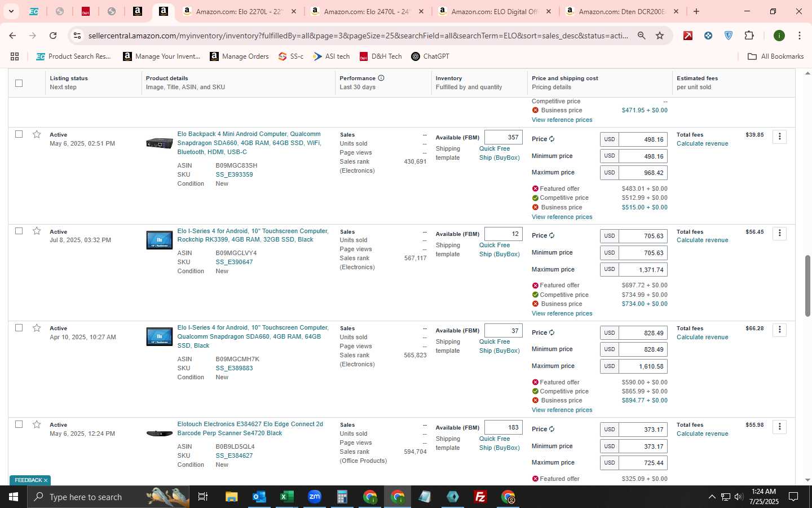
Task: Open the D&H Tech bookmark
Action: click(381, 56)
